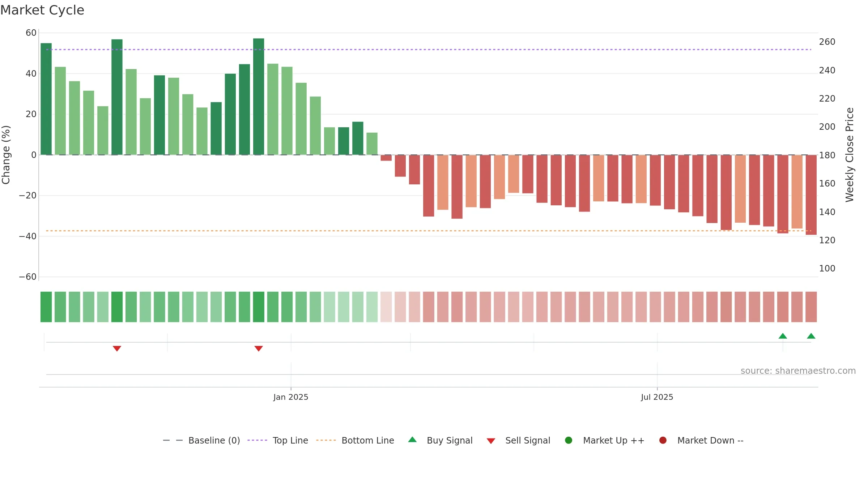Click the Jul 2025 axis label
868x488 pixels.
pyautogui.click(x=657, y=397)
